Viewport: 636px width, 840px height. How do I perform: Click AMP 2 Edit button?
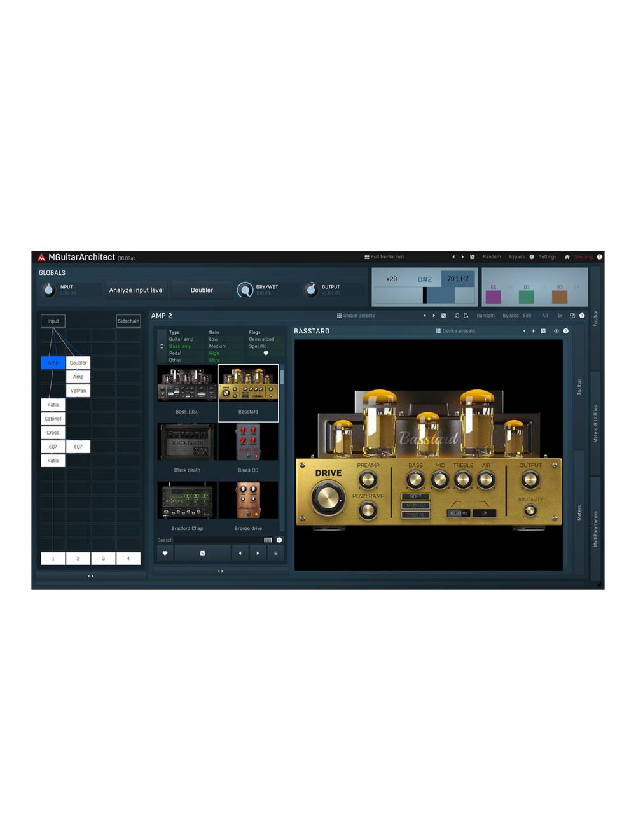(x=527, y=316)
